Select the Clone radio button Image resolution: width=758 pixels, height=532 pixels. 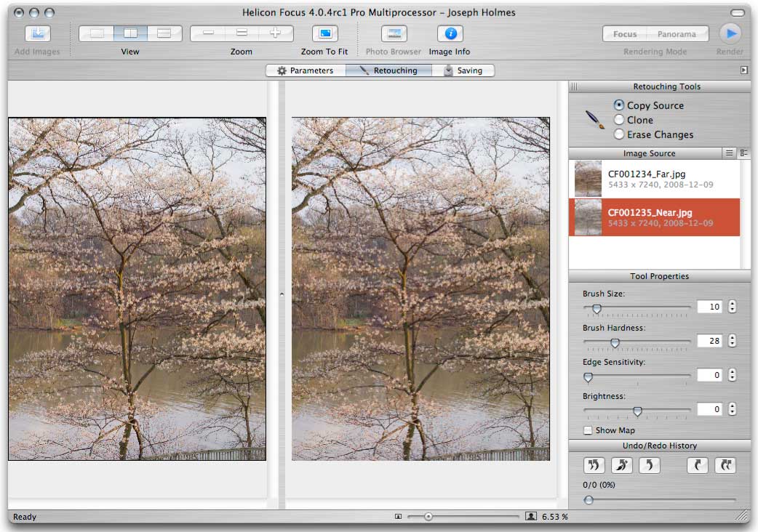click(619, 120)
